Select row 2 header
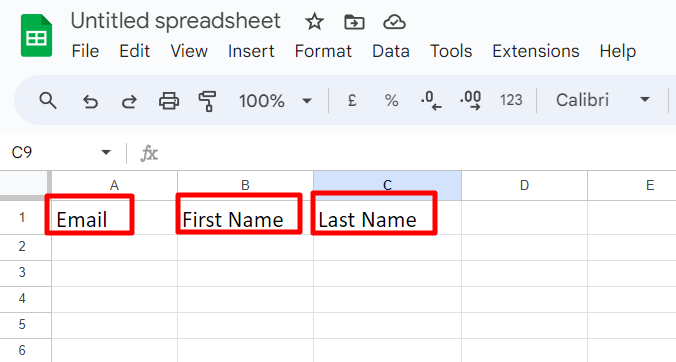This screenshot has width=676, height=362. [x=25, y=247]
